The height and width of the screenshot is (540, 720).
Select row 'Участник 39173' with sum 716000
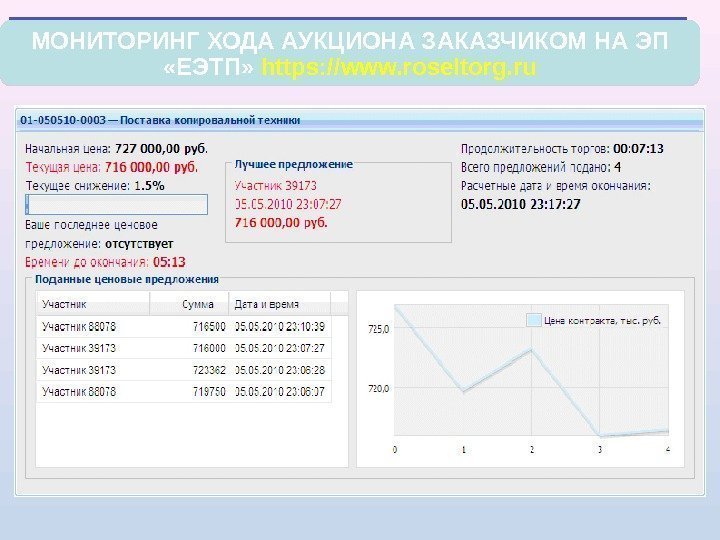[x=184, y=348]
